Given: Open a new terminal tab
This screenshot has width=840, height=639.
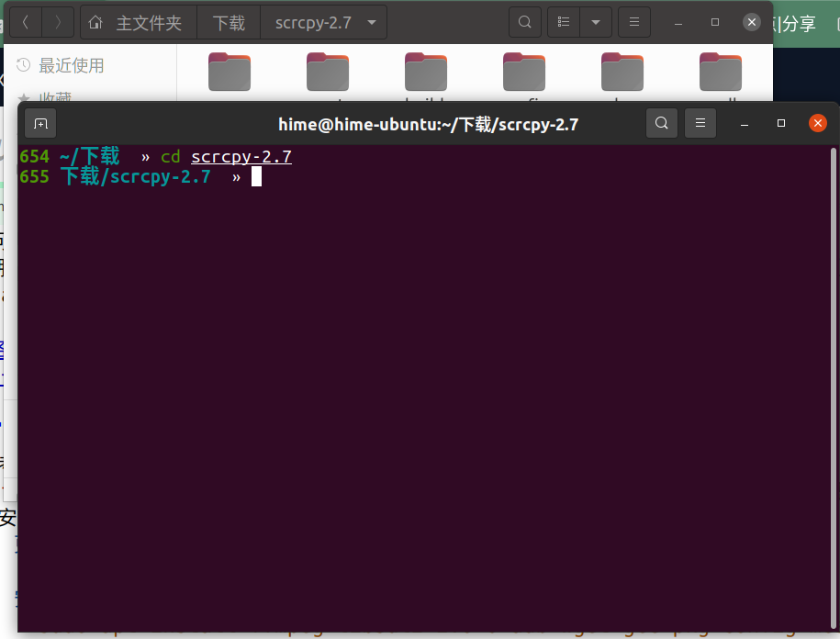Looking at the screenshot, I should (40, 124).
